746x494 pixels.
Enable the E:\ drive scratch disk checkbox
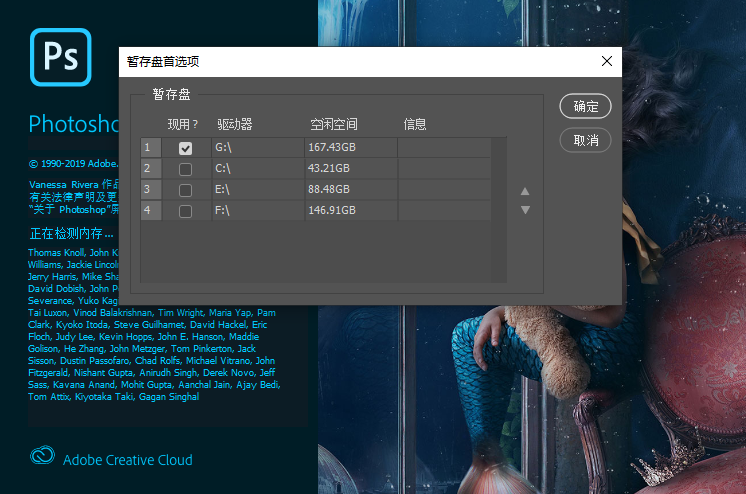click(186, 190)
